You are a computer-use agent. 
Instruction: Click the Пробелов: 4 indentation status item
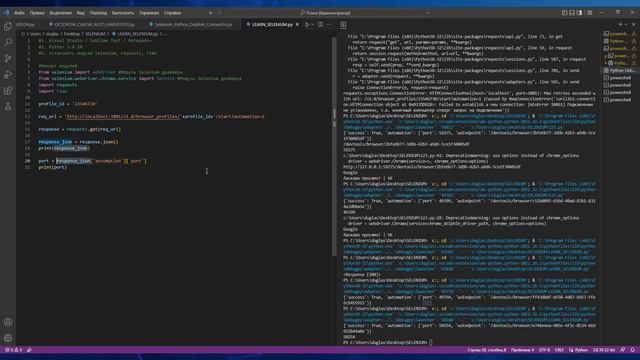pos(522,350)
